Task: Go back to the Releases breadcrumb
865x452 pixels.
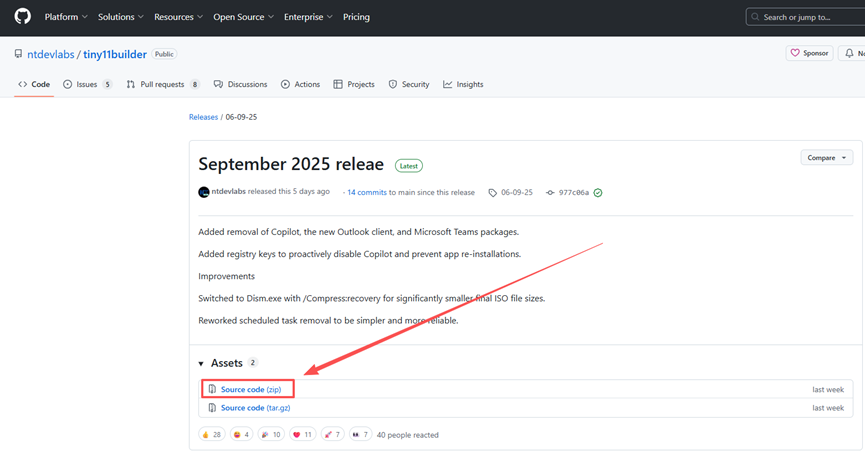Action: (x=204, y=117)
